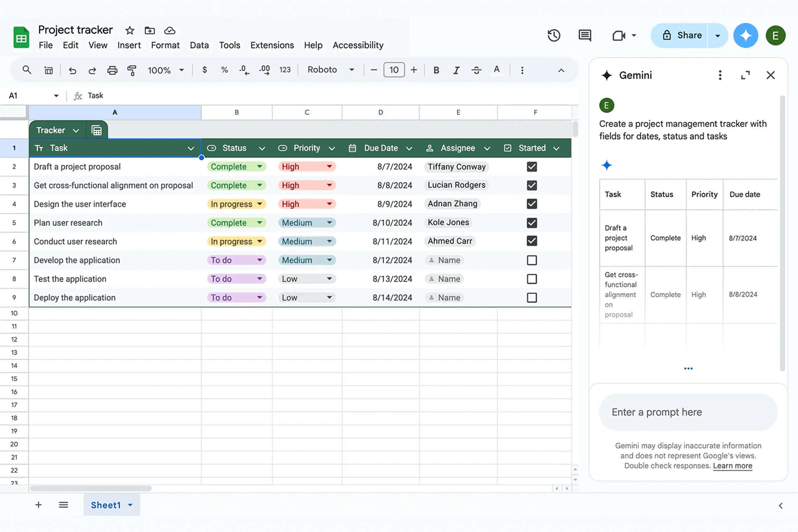Apply strikethrough formatting from toolbar
Viewport: 798px width, 532px height.
tap(476, 70)
